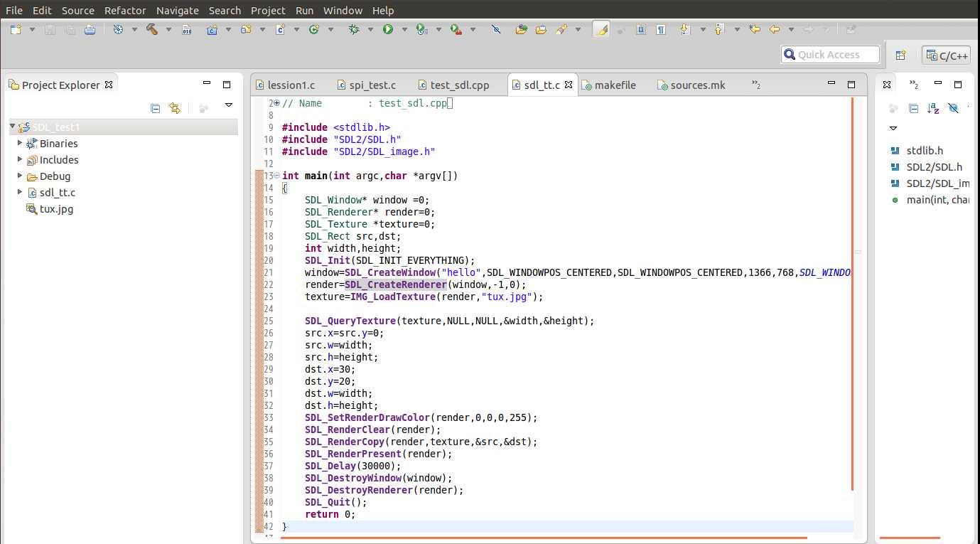This screenshot has width=980, height=544.
Task: Click the Quick Access search field
Action: point(830,55)
